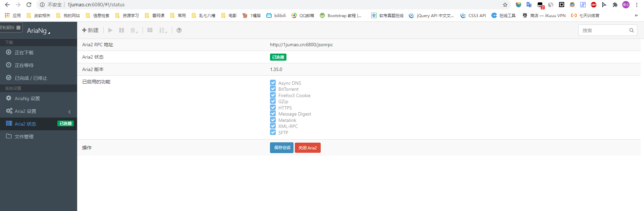Toggle the SFTP checkbox
644x211 pixels.
point(273,132)
